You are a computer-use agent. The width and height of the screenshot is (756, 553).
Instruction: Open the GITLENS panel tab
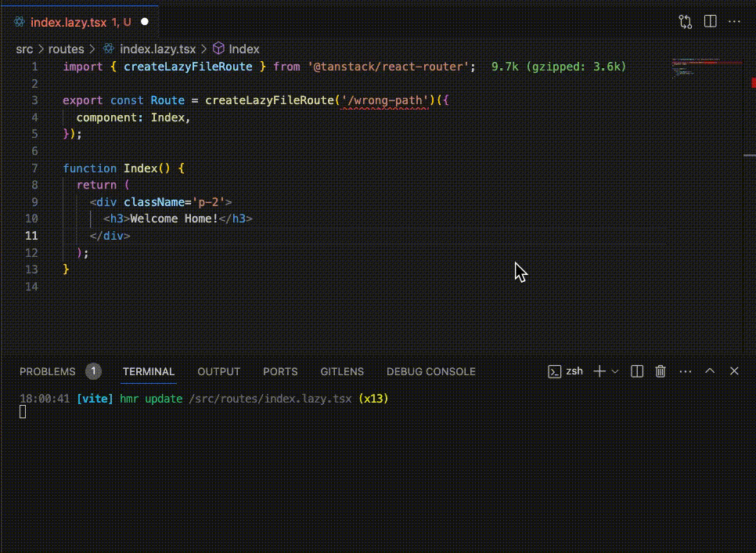342,371
